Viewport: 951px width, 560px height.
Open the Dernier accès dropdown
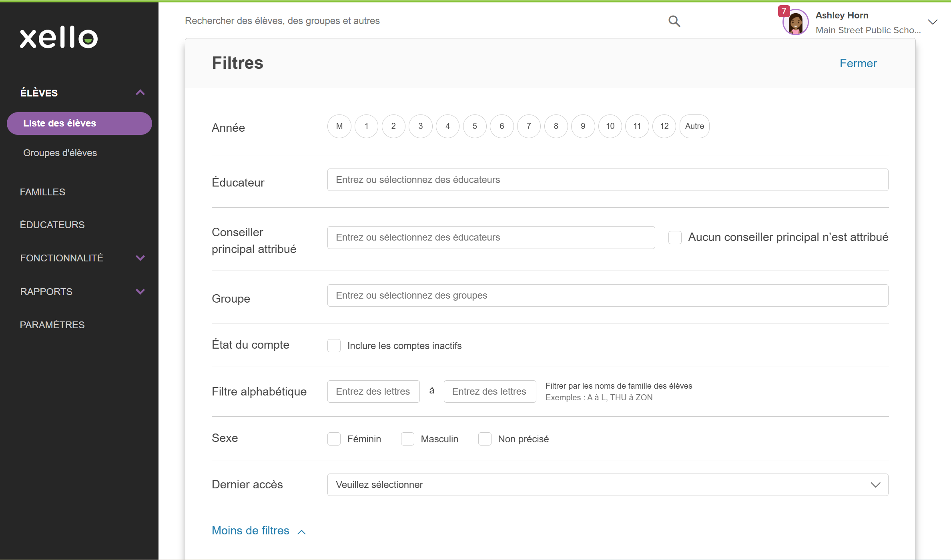(608, 485)
